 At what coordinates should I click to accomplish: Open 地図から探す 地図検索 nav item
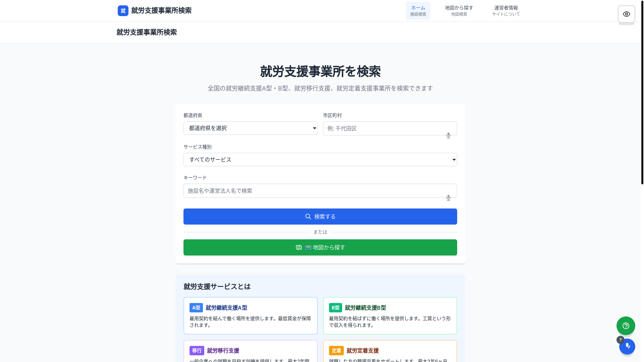tap(459, 11)
